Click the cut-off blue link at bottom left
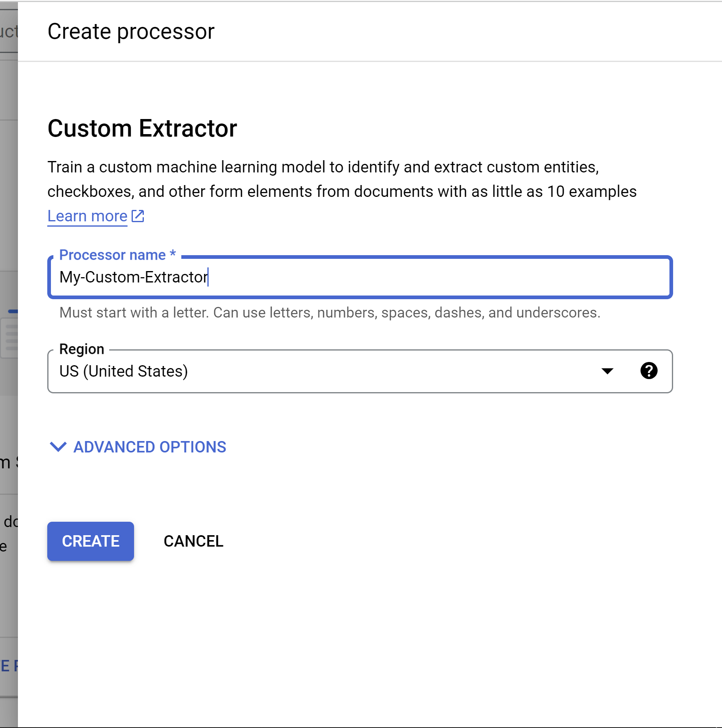The height and width of the screenshot is (728, 722). tap(8, 666)
